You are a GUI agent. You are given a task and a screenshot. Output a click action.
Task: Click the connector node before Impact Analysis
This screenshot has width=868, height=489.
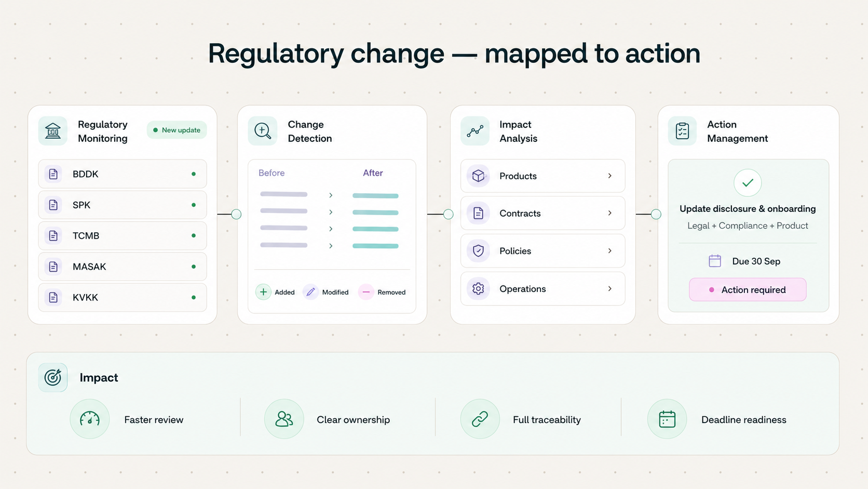[x=449, y=214]
